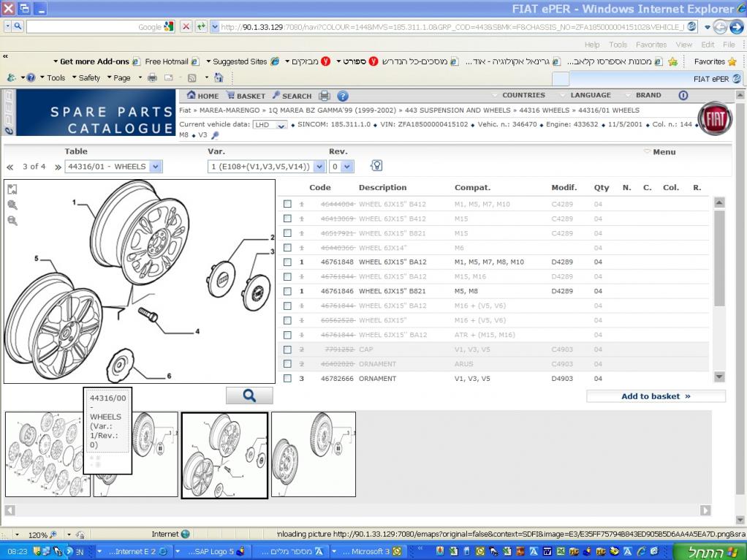Go to the previous table with the double-arrow icon

[10, 167]
